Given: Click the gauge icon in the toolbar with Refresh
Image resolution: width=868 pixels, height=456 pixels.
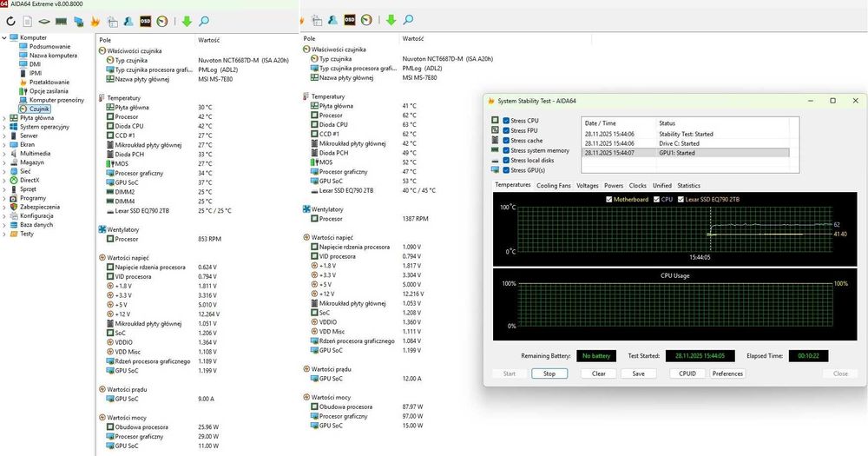Looking at the screenshot, I should [x=162, y=21].
